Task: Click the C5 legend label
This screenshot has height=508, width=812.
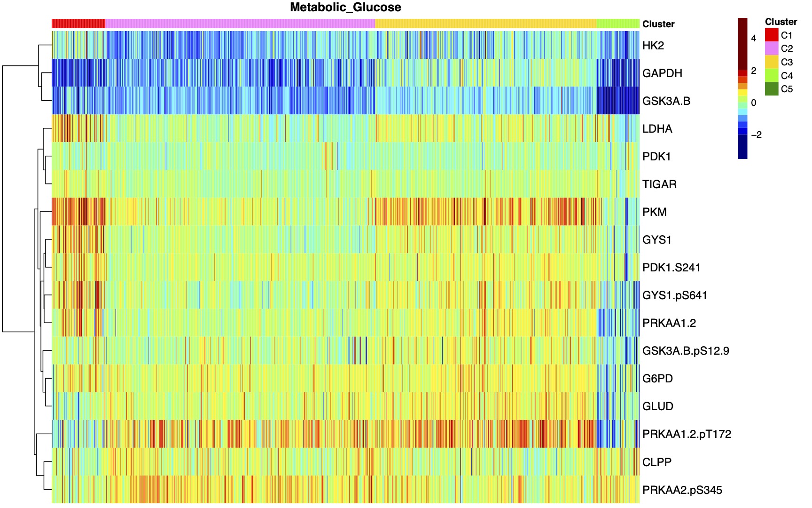Action: click(x=787, y=89)
